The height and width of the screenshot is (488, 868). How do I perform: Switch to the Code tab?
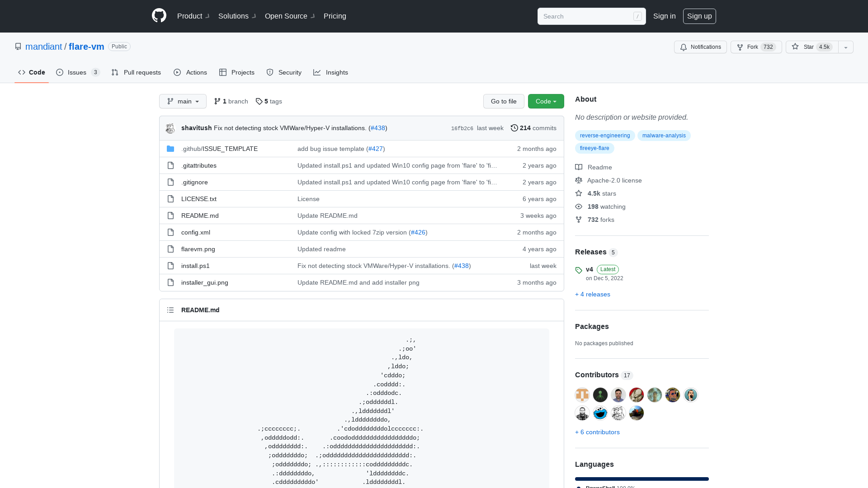click(32, 72)
